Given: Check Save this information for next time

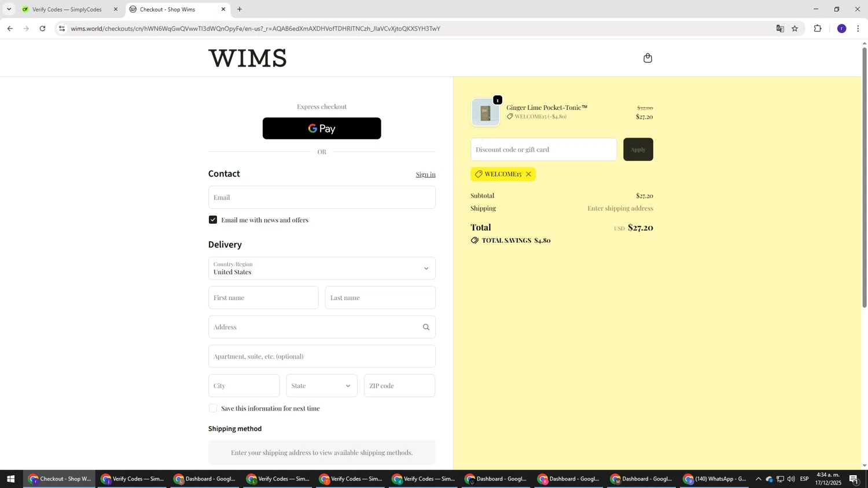Looking at the screenshot, I should tap(213, 408).
